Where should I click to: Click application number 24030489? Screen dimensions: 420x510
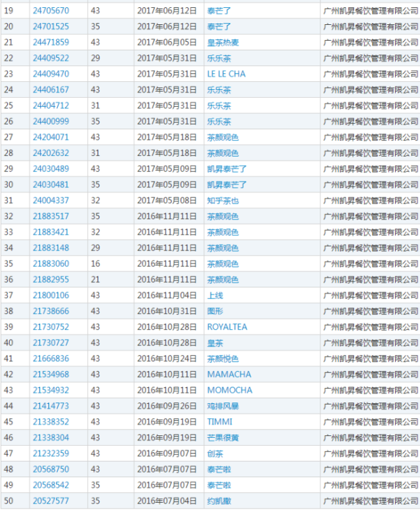51,169
